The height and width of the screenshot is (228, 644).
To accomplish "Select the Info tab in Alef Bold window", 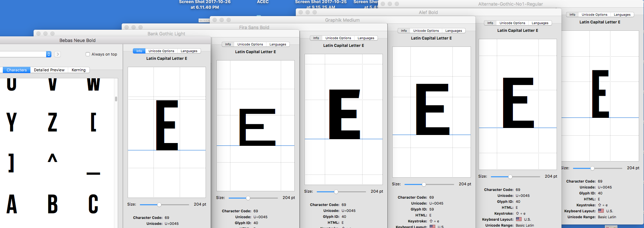I will point(490,23).
